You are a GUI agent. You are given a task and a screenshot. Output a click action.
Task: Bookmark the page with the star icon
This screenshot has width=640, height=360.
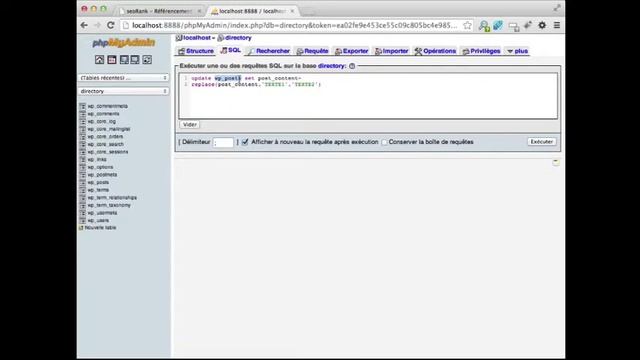[467, 25]
